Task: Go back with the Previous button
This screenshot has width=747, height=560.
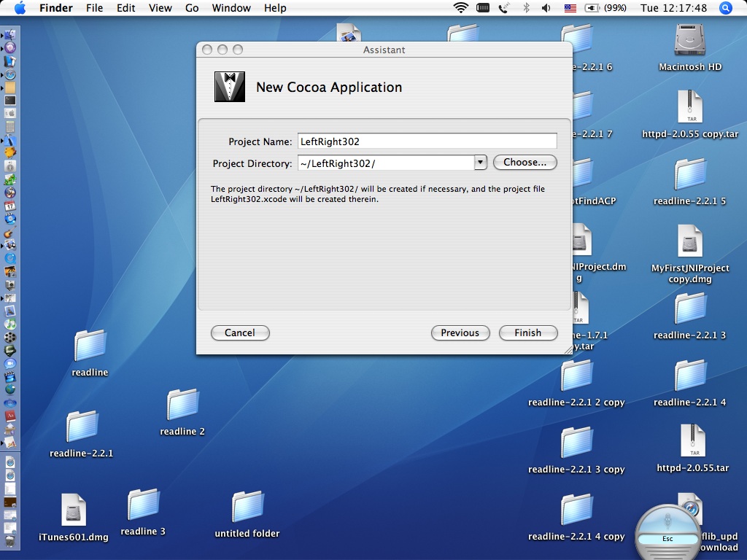Action: (x=460, y=332)
